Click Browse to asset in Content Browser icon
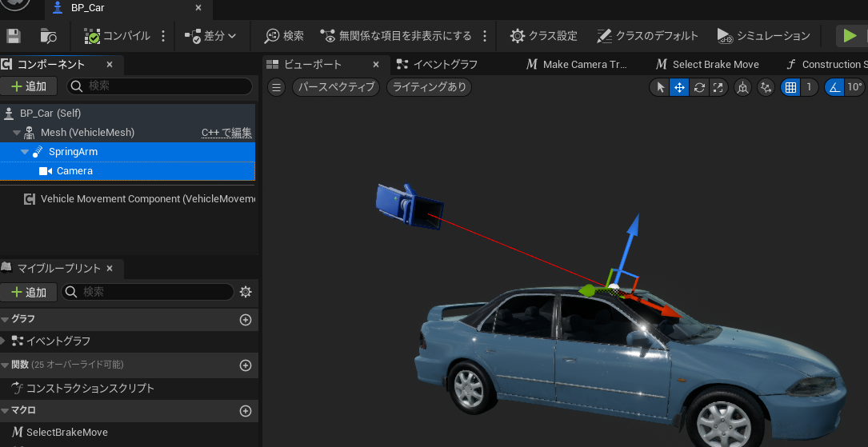Screen dimensions: 868x447 click(x=49, y=36)
